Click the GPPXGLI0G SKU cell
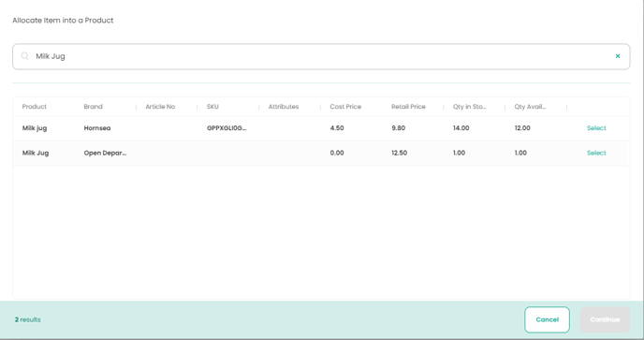Screen dimensions: 644x340 [227, 128]
